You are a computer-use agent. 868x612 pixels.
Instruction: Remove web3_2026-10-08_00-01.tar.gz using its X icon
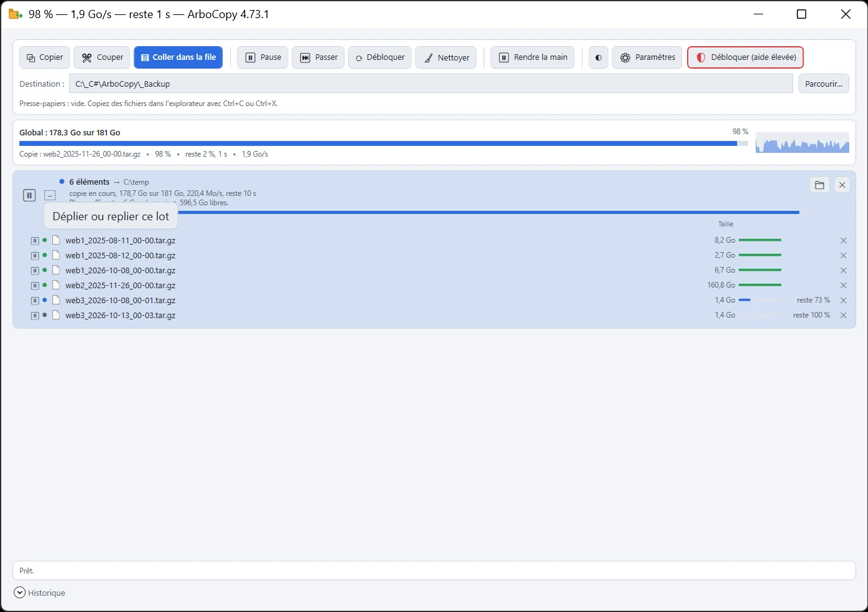click(x=843, y=300)
